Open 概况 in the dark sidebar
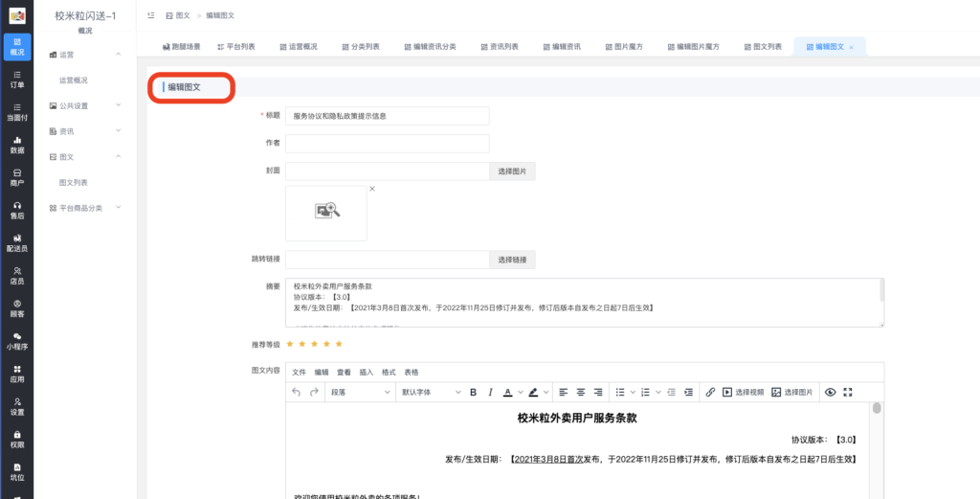Screen dimensions: 980x499 [17, 47]
